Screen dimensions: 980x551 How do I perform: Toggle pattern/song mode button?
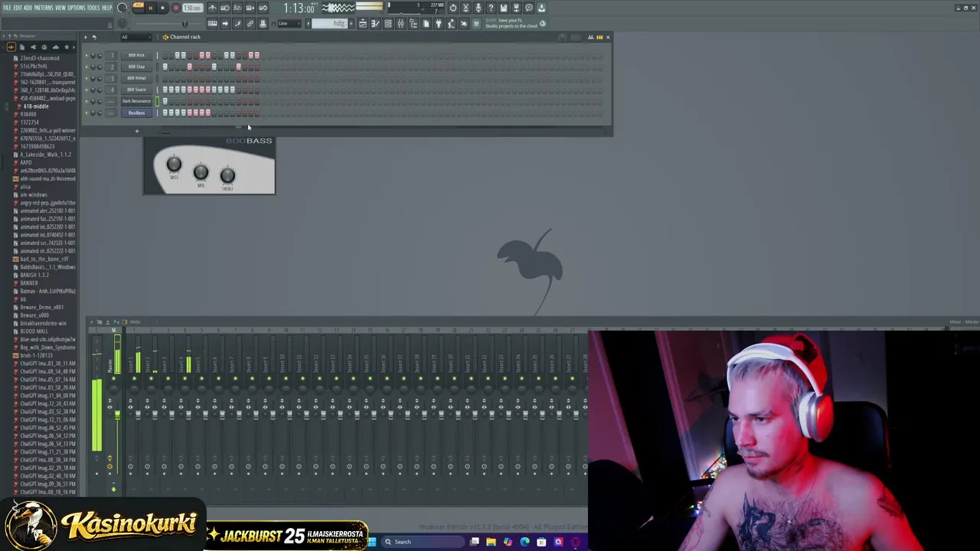pyautogui.click(x=138, y=8)
